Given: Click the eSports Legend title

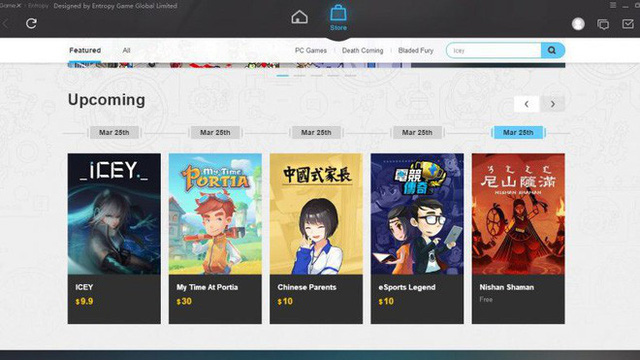Looking at the screenshot, I should click(x=407, y=287).
